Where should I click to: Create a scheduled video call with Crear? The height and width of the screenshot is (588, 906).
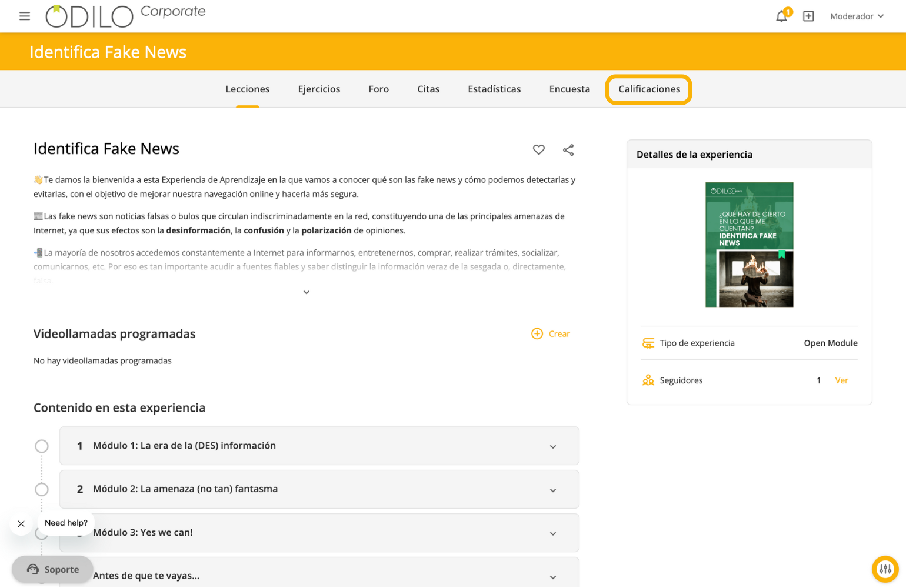coord(551,334)
